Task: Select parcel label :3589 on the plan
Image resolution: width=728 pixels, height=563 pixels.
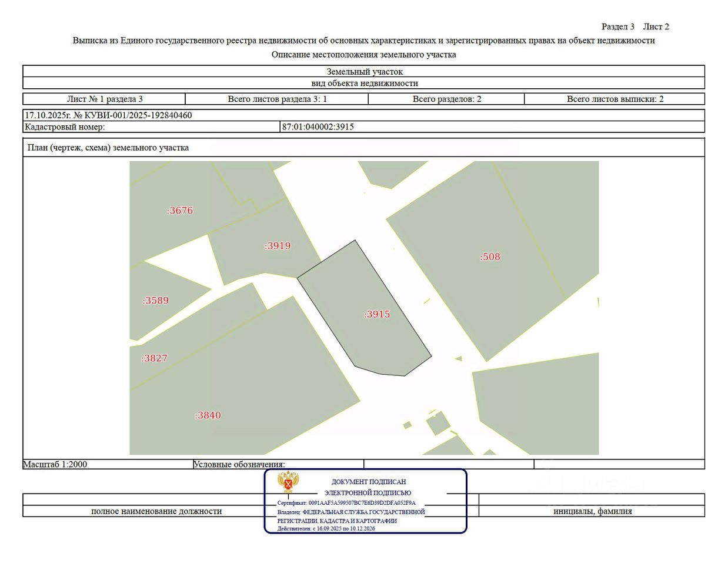Action: tap(155, 301)
